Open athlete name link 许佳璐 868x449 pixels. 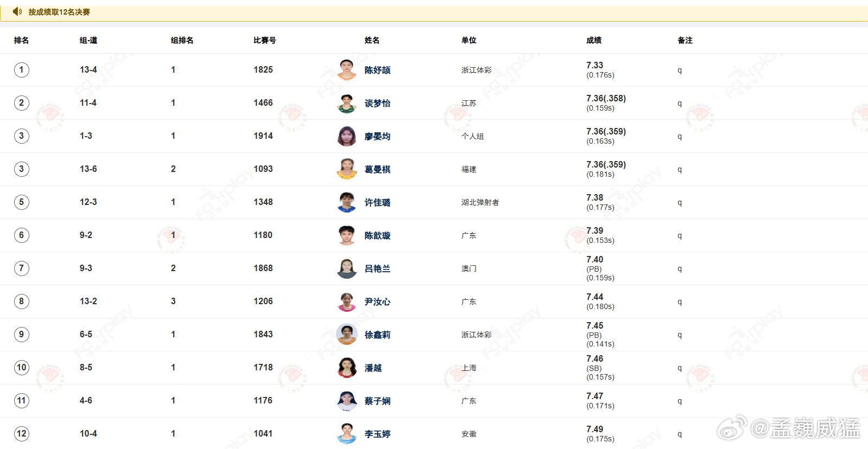coord(377,202)
